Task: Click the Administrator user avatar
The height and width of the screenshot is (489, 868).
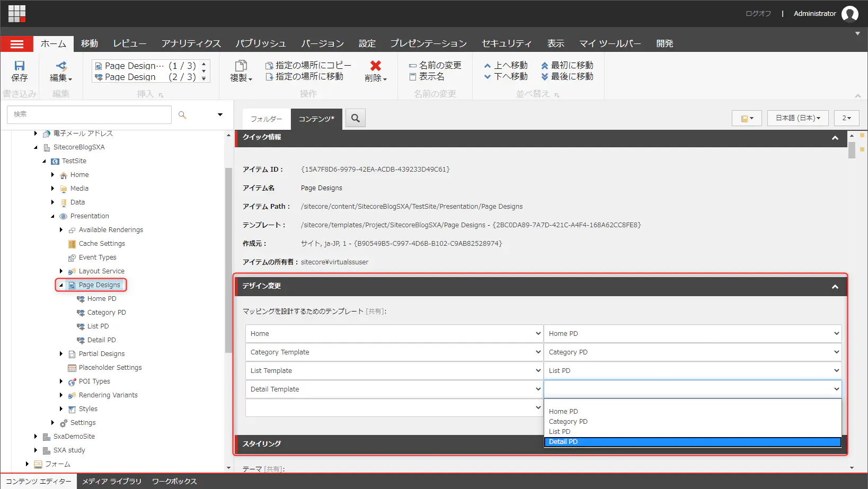Action: point(850,14)
